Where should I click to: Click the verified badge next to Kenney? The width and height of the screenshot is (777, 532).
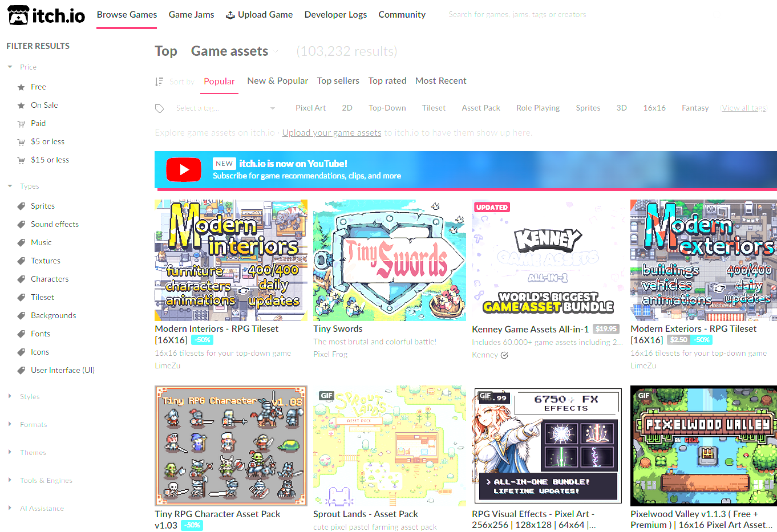[504, 355]
